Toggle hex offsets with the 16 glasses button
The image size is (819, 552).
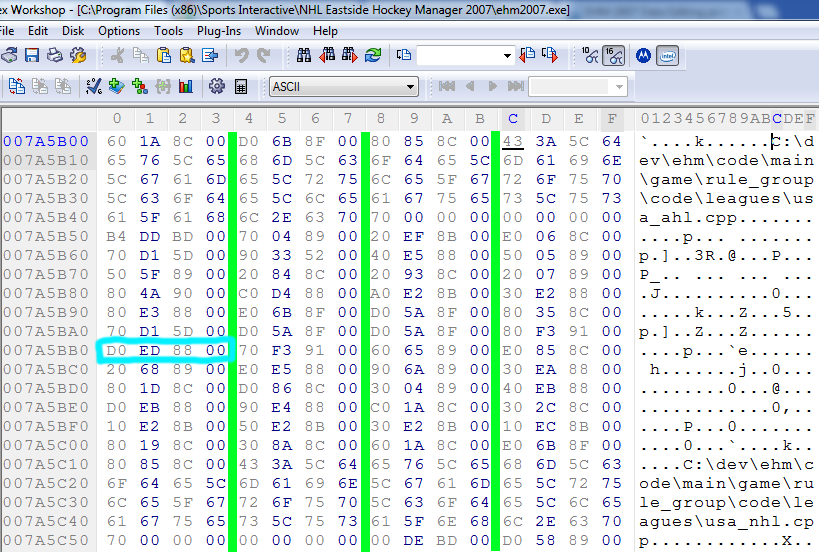tap(614, 55)
